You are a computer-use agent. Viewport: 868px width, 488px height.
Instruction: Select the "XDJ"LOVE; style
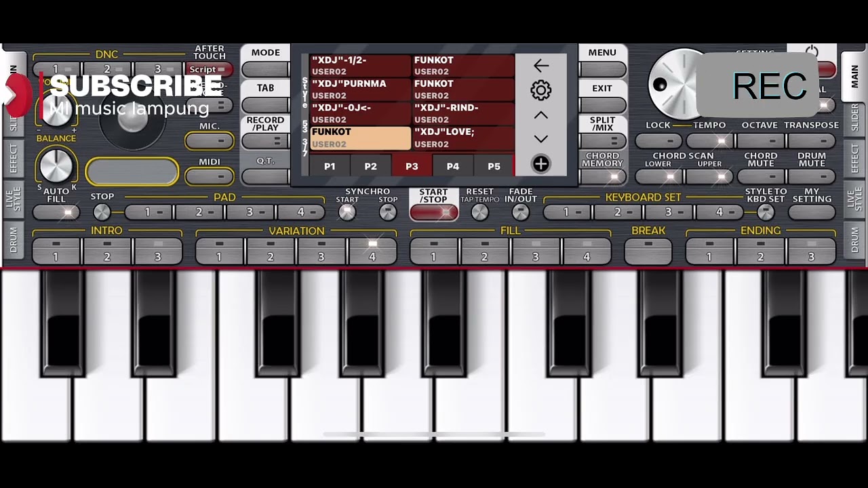click(463, 138)
